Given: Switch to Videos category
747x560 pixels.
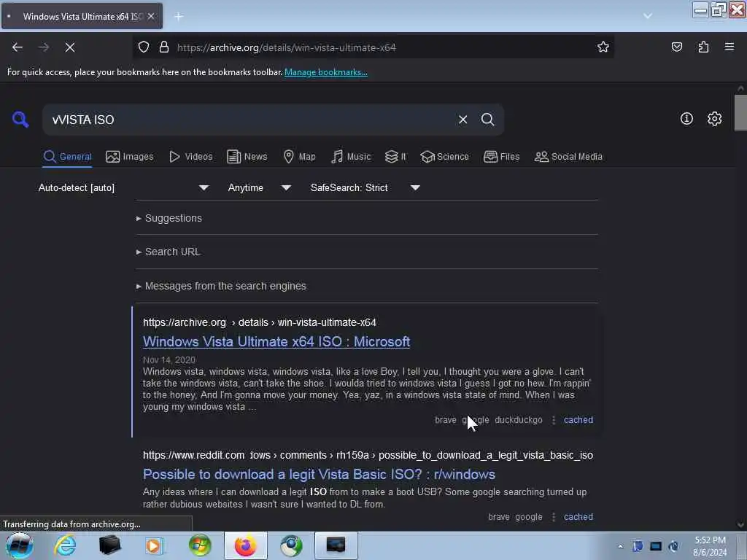Looking at the screenshot, I should pyautogui.click(x=190, y=157).
